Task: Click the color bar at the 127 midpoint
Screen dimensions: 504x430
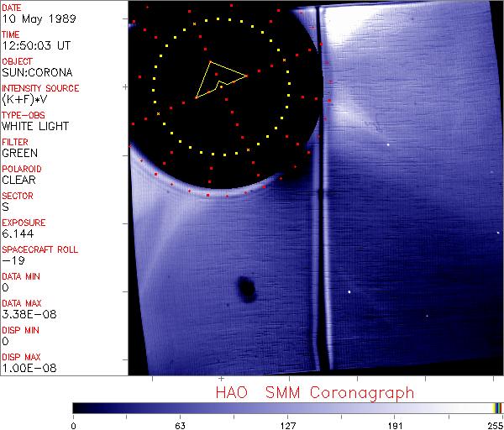Action: pyautogui.click(x=287, y=408)
